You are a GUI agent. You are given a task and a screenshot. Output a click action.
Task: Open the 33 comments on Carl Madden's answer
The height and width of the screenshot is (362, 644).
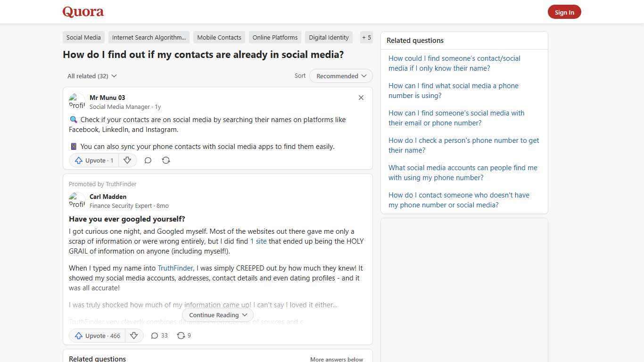click(x=159, y=336)
